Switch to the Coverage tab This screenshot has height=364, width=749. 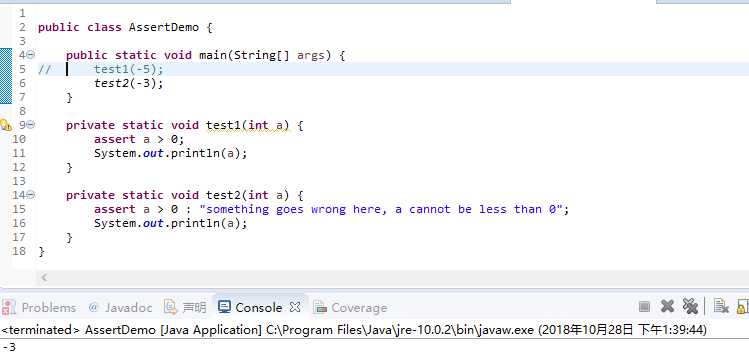350,308
